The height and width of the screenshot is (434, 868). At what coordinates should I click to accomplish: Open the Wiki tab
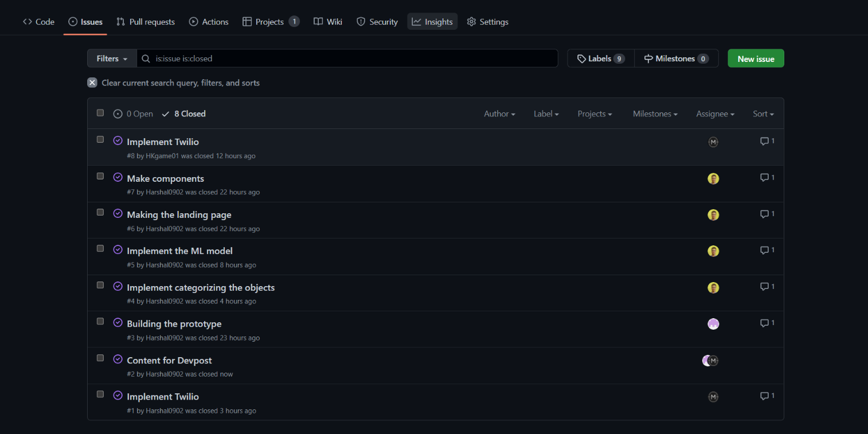328,22
